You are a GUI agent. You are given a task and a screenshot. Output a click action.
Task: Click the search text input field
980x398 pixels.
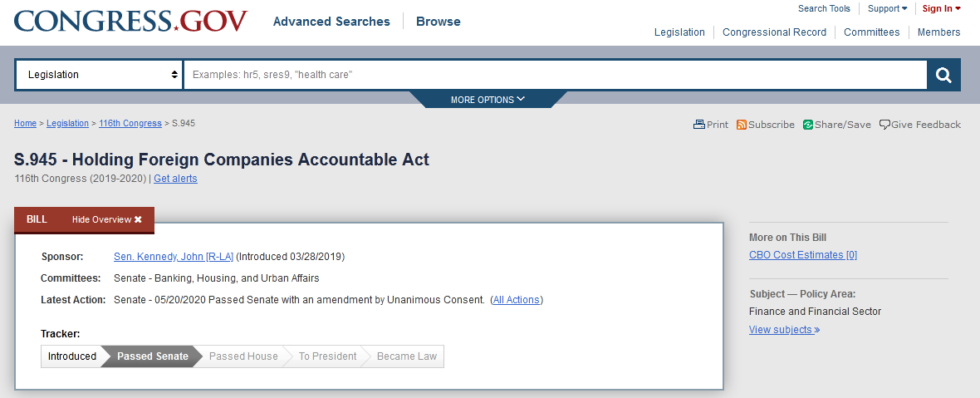pos(555,75)
